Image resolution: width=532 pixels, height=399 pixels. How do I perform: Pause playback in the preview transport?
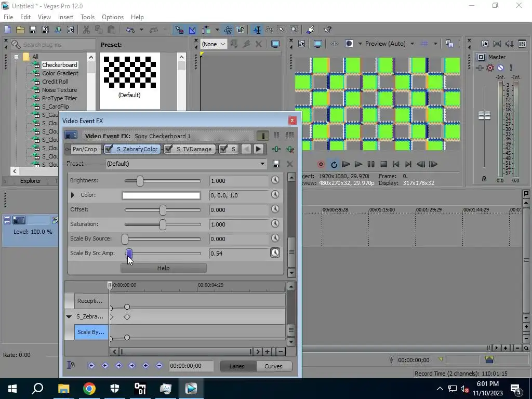coord(371,165)
